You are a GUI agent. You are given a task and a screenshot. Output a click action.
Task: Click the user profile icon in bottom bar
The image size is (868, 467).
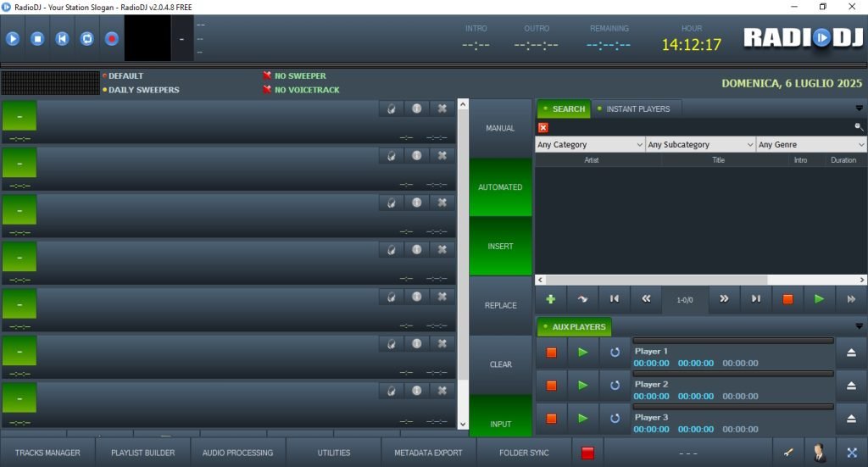[x=820, y=453]
